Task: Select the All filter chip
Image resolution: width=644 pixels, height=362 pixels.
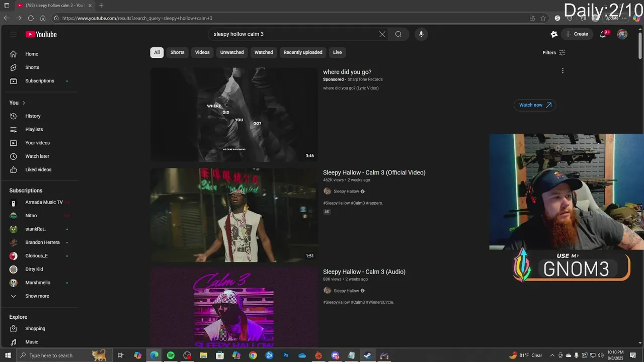Action: pyautogui.click(x=157, y=52)
